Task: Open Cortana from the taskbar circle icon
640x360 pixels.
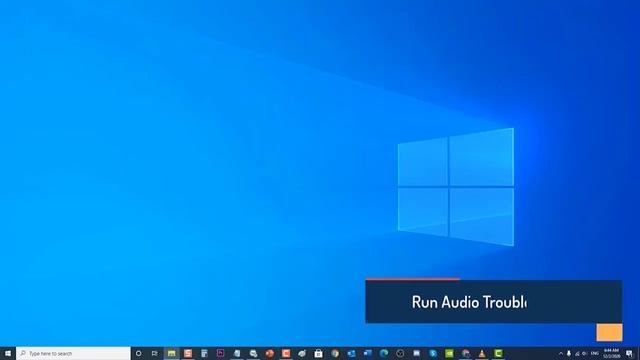Action: click(138, 353)
